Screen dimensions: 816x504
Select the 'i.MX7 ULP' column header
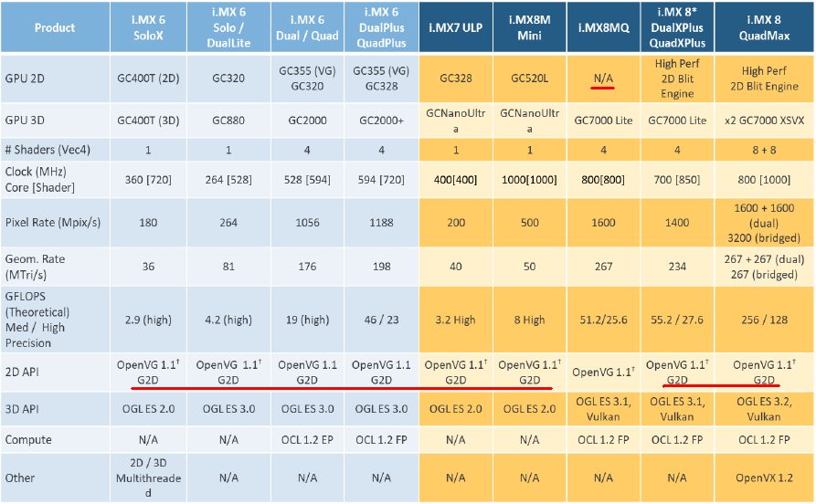456,27
